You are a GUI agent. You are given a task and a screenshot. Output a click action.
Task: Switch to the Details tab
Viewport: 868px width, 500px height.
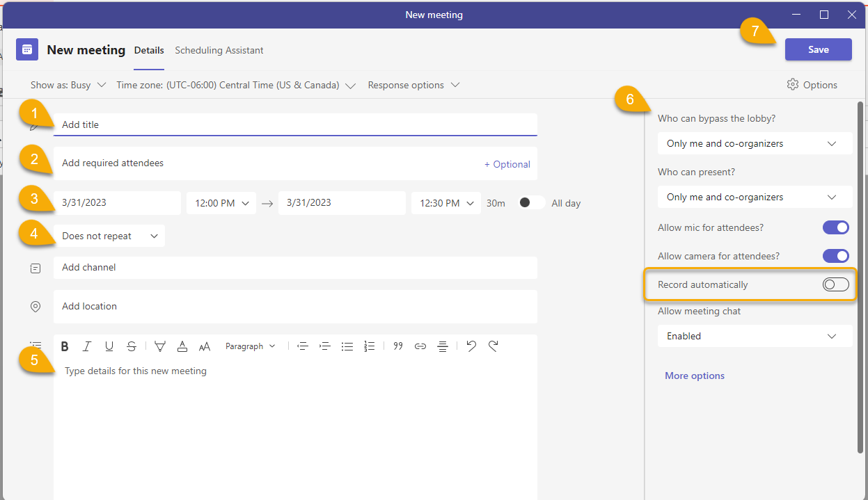(x=149, y=50)
